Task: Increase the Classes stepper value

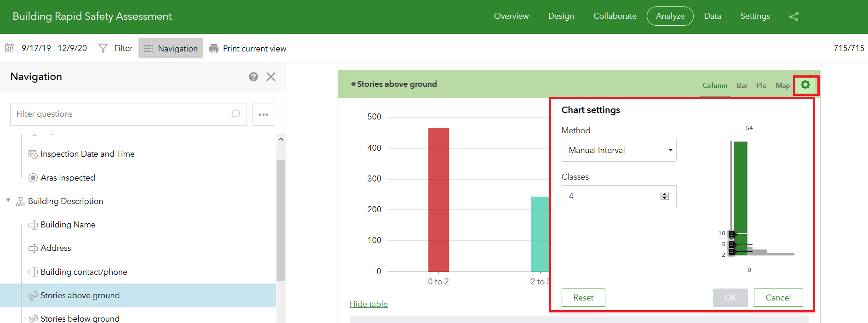Action: click(x=665, y=194)
